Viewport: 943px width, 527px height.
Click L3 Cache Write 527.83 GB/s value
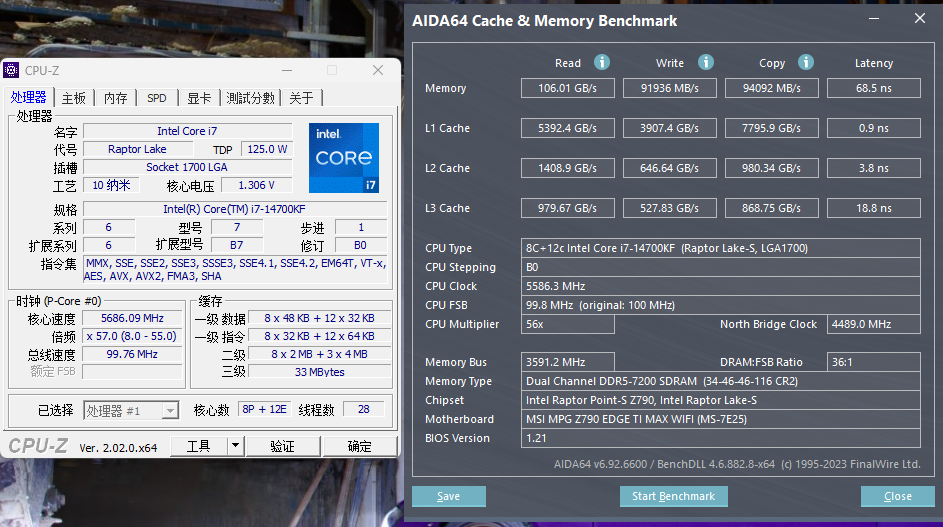(669, 208)
